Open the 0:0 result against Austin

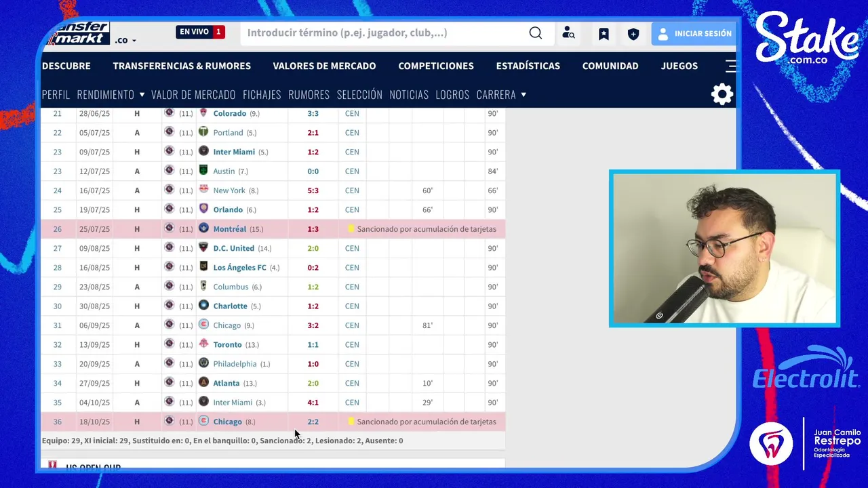tap(313, 171)
